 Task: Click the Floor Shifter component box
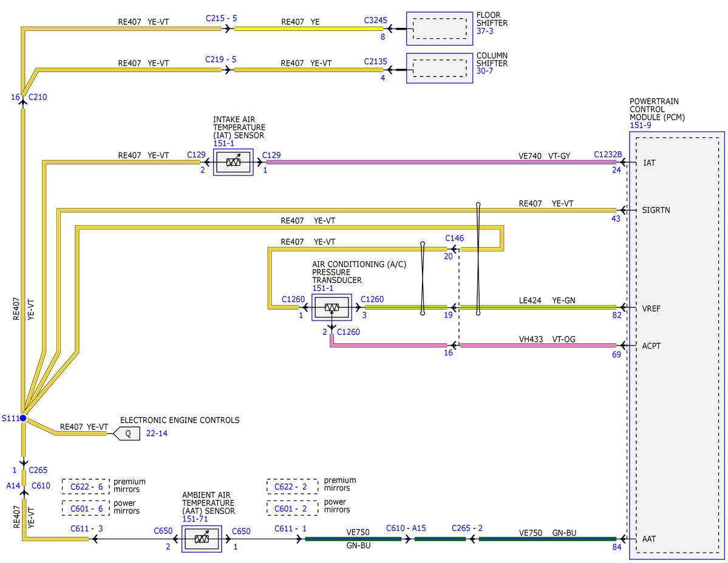pyautogui.click(x=439, y=29)
